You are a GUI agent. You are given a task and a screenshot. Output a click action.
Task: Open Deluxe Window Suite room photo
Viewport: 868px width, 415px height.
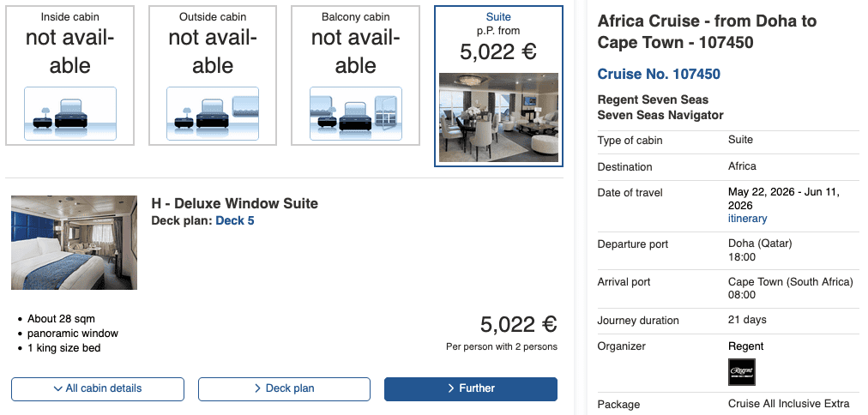click(x=74, y=242)
